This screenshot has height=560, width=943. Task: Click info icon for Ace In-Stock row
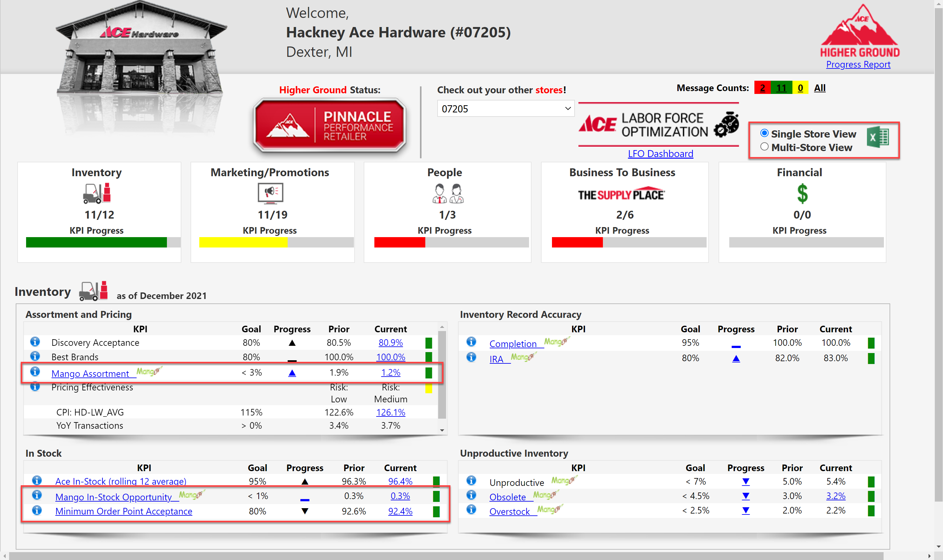(37, 480)
